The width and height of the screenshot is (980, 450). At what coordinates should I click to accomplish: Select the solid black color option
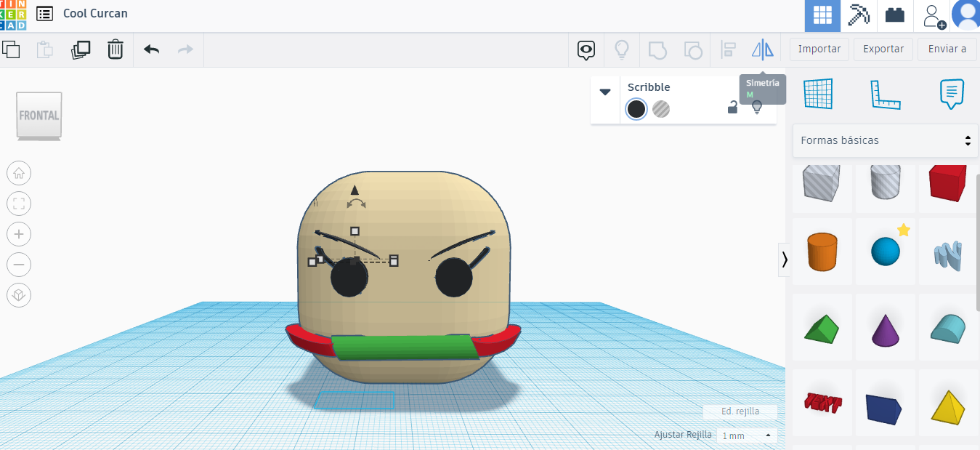(636, 109)
